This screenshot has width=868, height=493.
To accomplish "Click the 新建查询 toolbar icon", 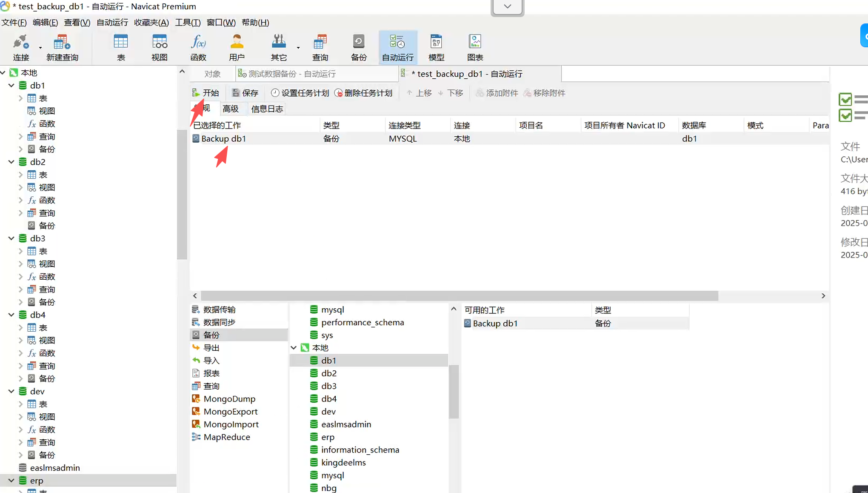I will 62,48.
